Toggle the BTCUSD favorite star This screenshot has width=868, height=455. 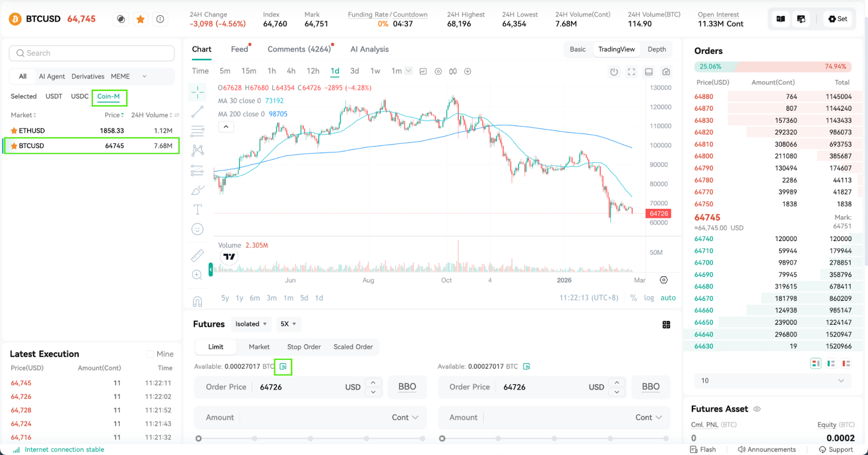141,19
